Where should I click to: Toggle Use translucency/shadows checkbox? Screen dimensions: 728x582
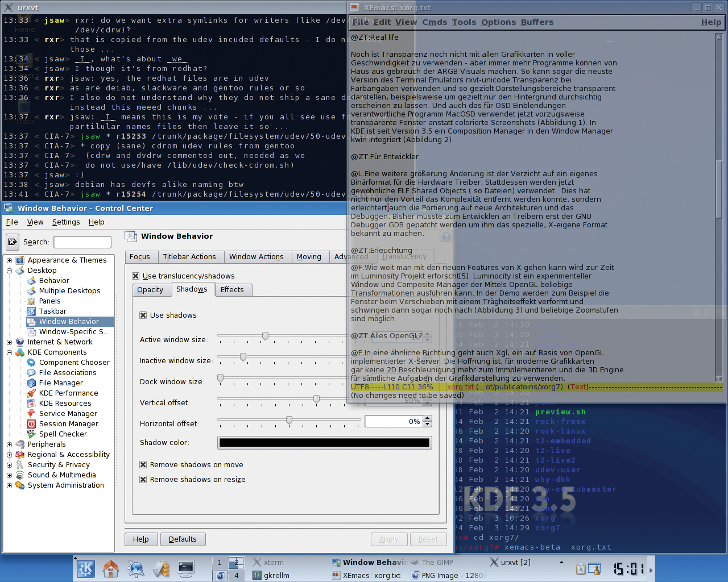[x=135, y=276]
